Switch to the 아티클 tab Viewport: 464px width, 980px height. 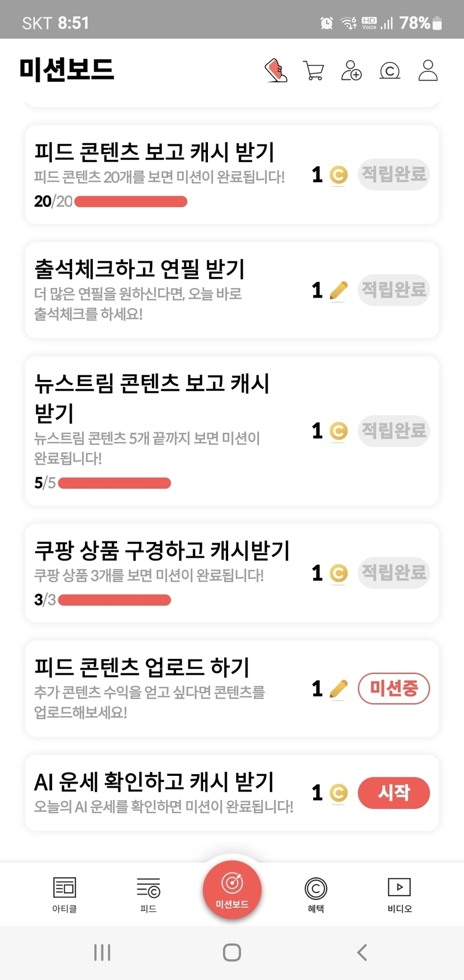click(x=64, y=894)
